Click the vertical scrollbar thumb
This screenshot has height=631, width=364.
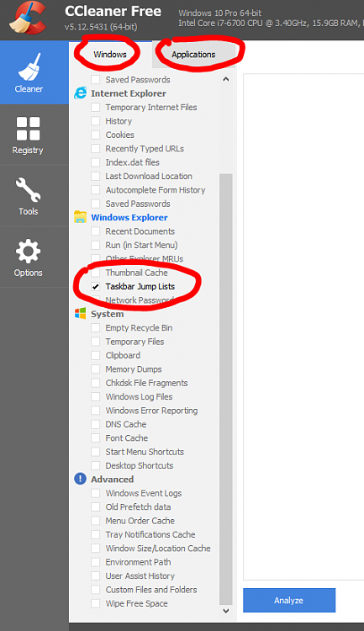click(x=226, y=389)
